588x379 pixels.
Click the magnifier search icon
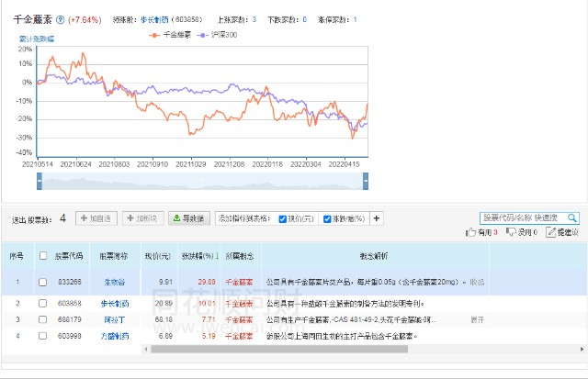click(571, 218)
